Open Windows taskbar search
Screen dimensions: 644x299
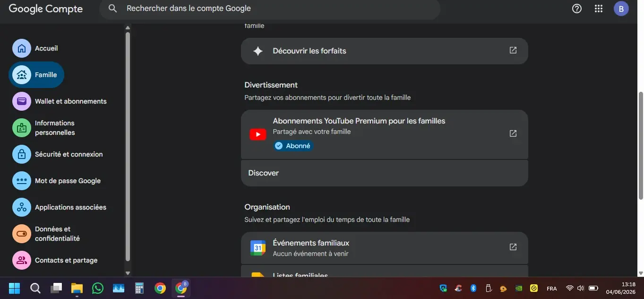coord(35,288)
